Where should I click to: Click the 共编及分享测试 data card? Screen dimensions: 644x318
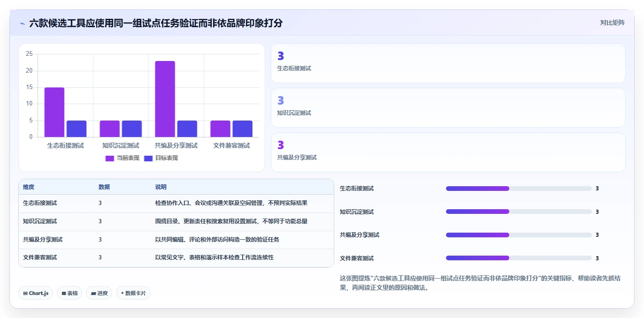click(x=448, y=152)
